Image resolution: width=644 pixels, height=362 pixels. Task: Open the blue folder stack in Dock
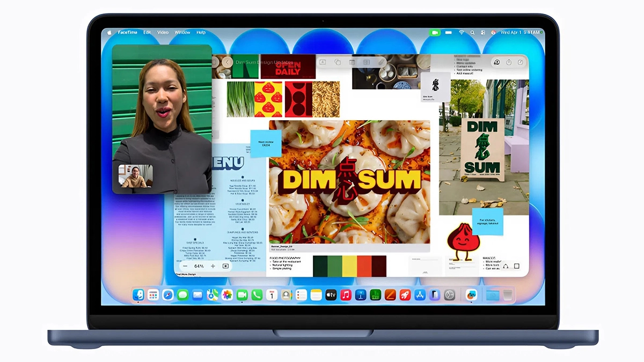pyautogui.click(x=492, y=295)
